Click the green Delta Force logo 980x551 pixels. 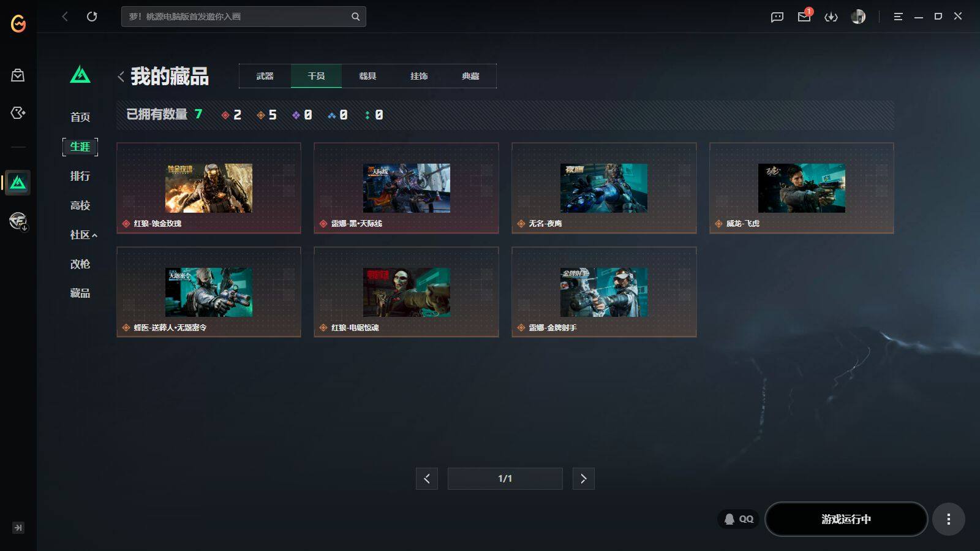pos(80,75)
